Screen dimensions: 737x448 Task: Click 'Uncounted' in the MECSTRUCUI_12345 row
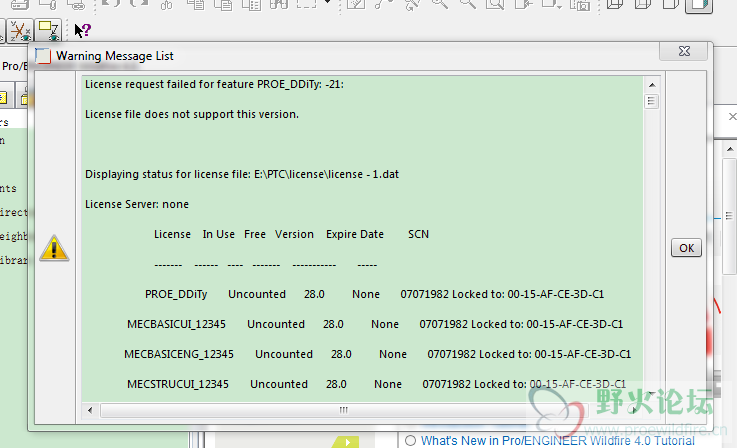coord(279,385)
